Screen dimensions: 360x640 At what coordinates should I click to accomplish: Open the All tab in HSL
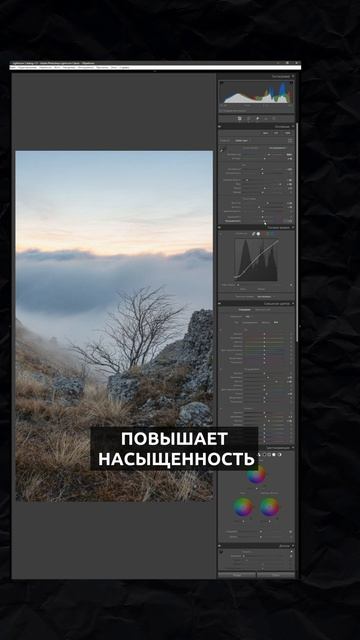(276, 322)
